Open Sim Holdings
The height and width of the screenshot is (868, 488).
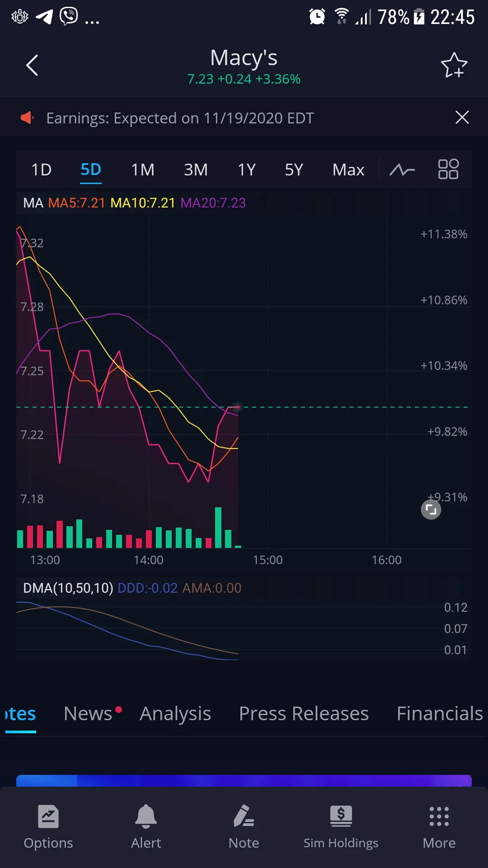(x=341, y=827)
